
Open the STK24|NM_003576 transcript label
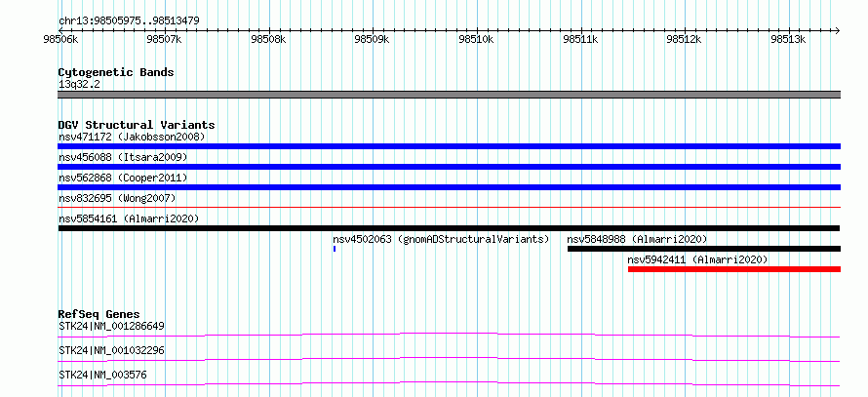[102, 375]
